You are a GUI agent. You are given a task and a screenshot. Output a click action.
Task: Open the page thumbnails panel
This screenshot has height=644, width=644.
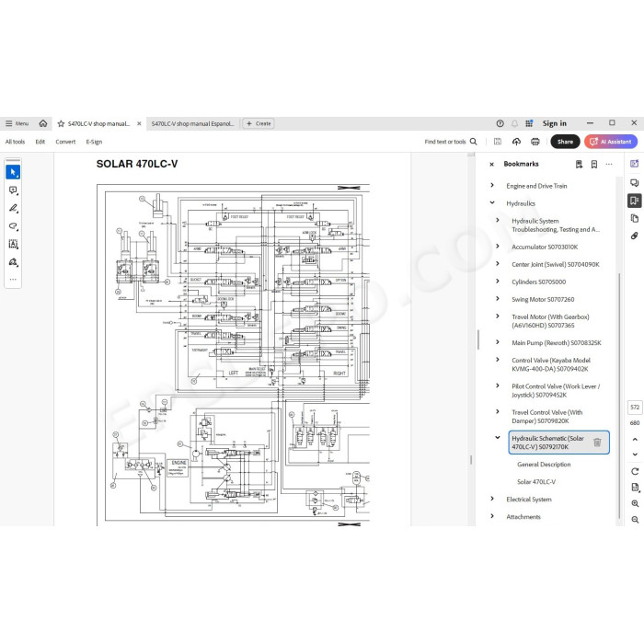coord(635,218)
